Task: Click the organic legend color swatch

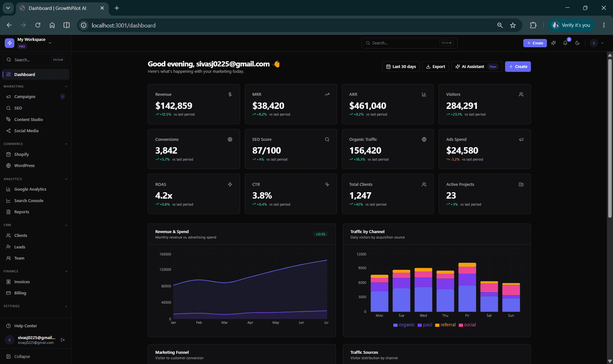Action: (x=395, y=325)
